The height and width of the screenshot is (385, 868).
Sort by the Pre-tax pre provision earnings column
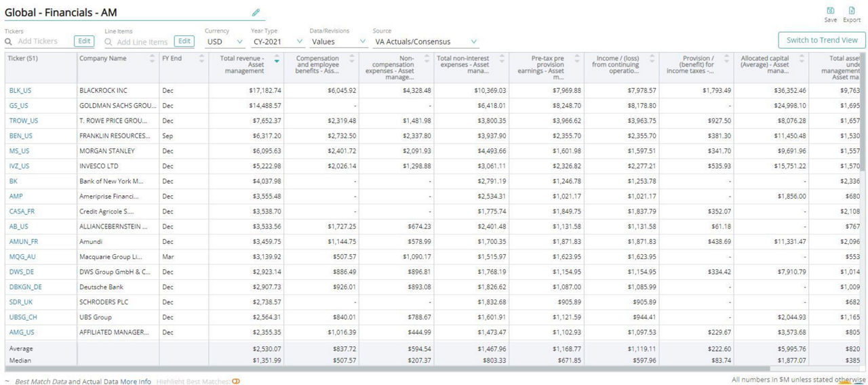[x=577, y=58]
